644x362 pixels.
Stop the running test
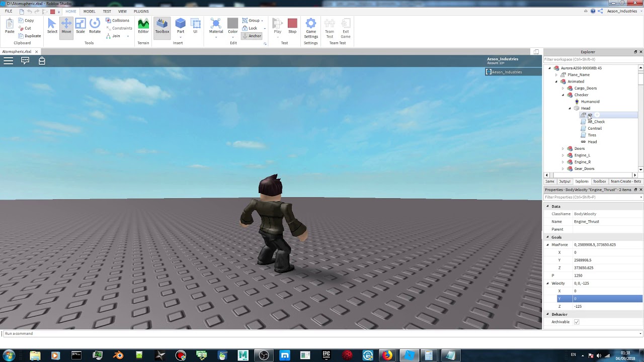pos(292,26)
